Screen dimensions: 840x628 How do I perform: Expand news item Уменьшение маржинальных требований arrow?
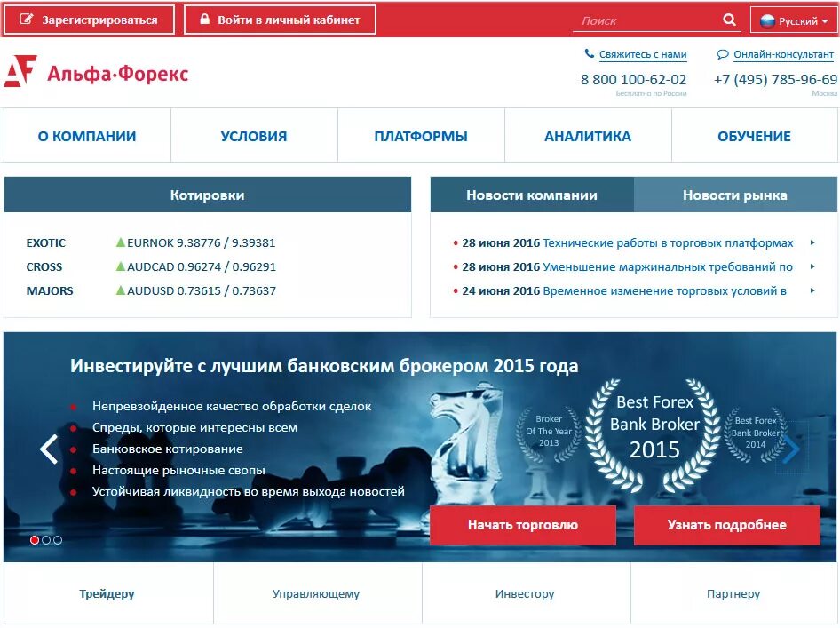(812, 266)
